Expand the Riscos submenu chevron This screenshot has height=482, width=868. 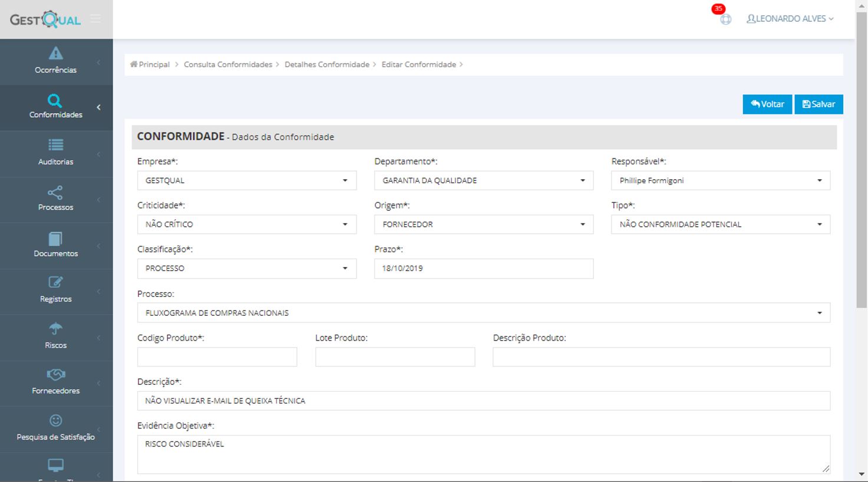(x=98, y=338)
